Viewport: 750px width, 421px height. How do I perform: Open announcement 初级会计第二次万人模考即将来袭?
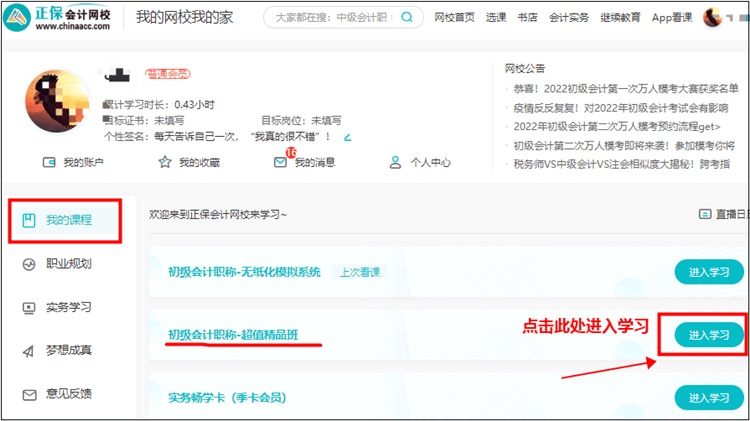[624, 146]
